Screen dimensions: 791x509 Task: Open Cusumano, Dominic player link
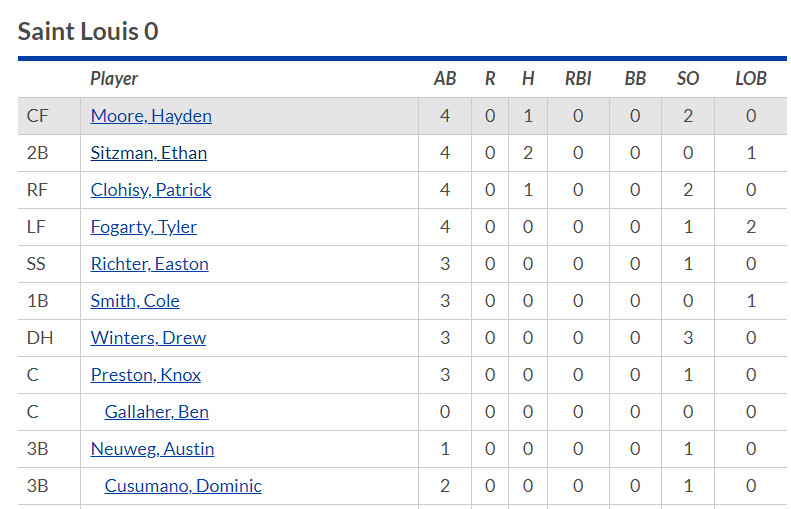pos(183,486)
